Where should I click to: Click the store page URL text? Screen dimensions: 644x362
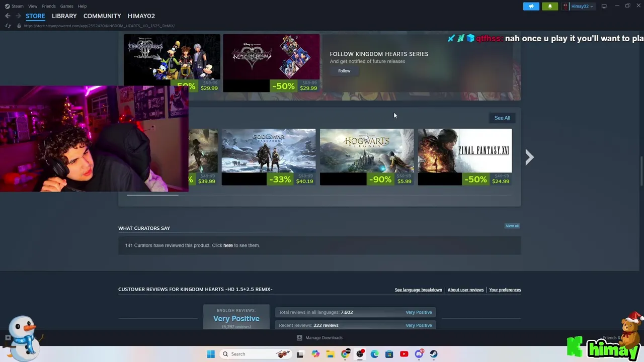[99, 26]
